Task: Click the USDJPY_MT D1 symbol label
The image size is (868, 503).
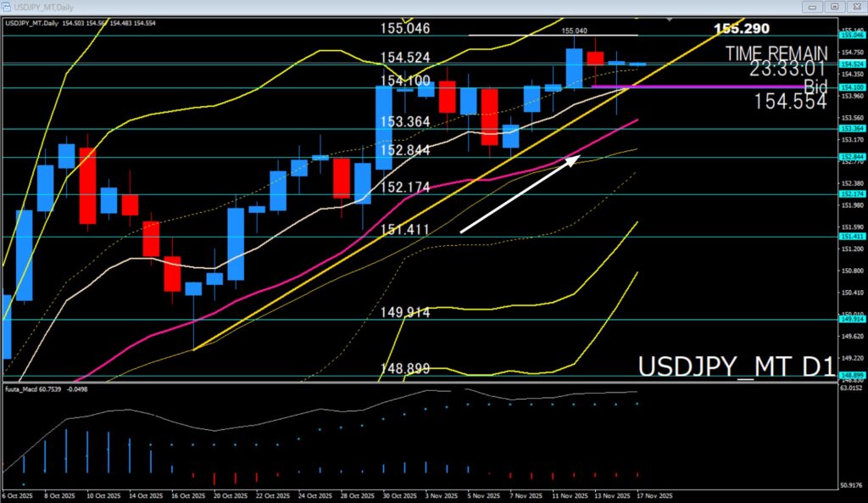Action: coord(732,366)
